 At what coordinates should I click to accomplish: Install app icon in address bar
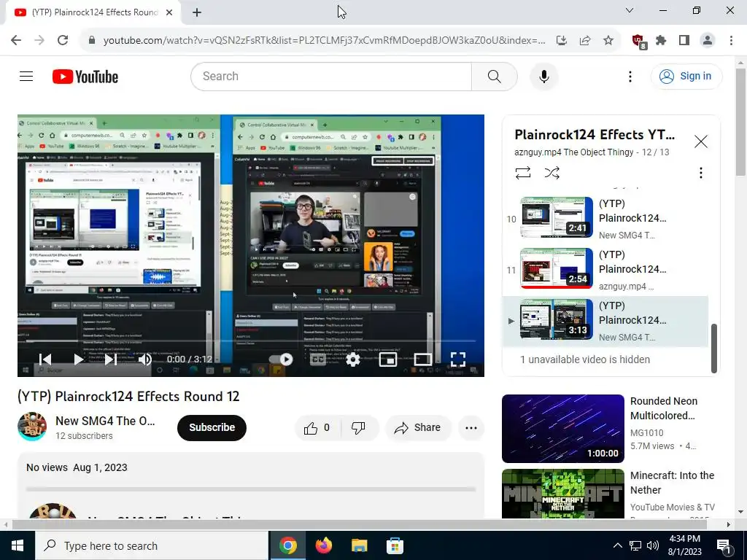tap(562, 41)
